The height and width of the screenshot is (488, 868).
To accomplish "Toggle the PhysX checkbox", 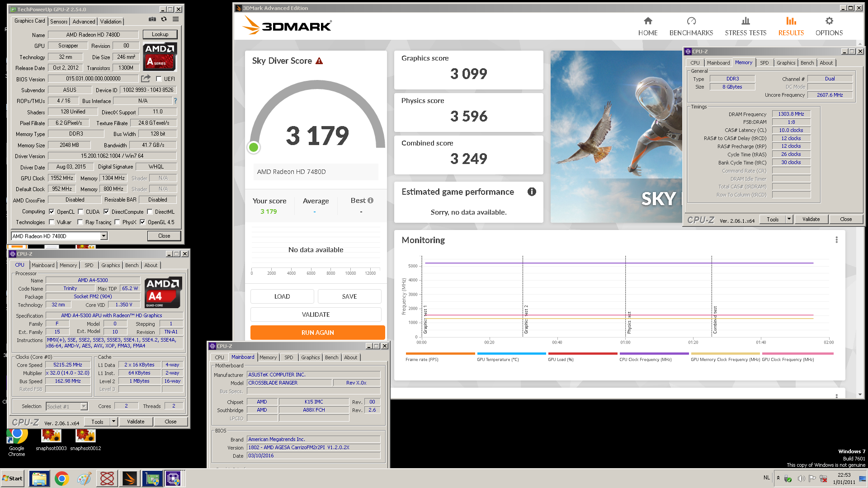I will click(x=117, y=222).
